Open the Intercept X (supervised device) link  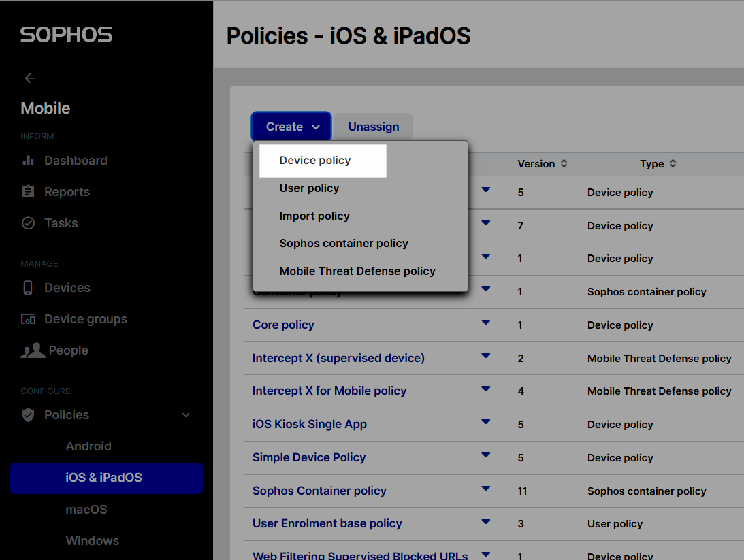point(338,358)
